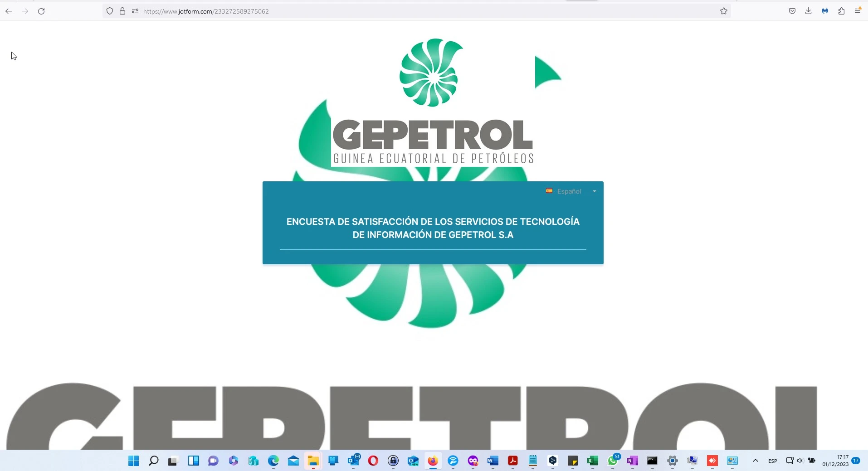The image size is (868, 471).
Task: Open the Firefox account icon
Action: [x=825, y=11]
